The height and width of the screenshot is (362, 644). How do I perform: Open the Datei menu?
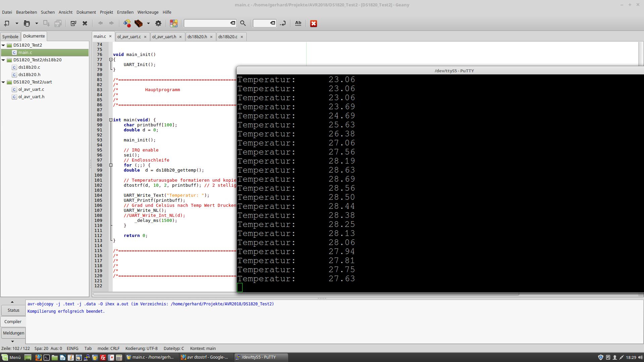[x=7, y=12]
